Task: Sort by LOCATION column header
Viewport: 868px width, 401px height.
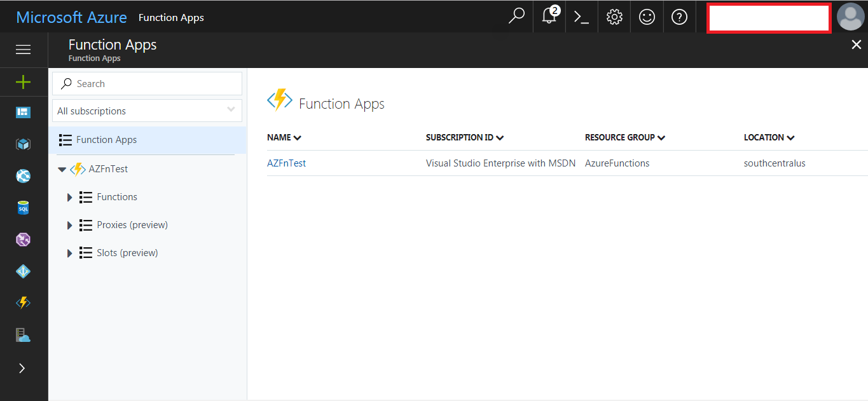Action: 769,137
